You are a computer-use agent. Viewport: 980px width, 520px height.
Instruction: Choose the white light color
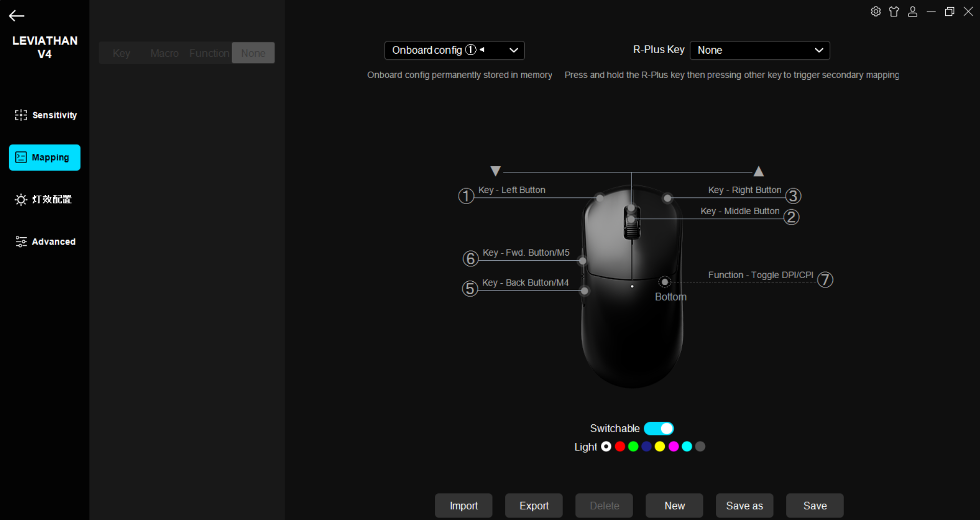tap(606, 447)
